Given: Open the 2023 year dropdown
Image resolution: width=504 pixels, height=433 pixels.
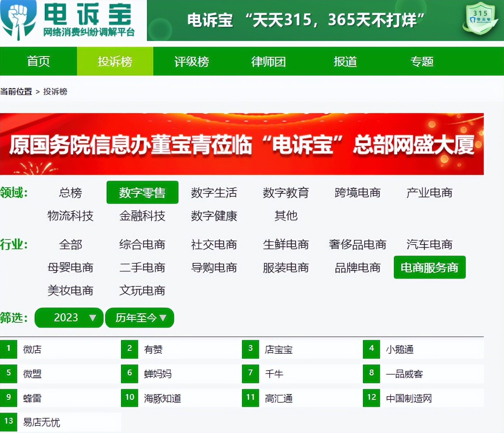Looking at the screenshot, I should coord(69,318).
